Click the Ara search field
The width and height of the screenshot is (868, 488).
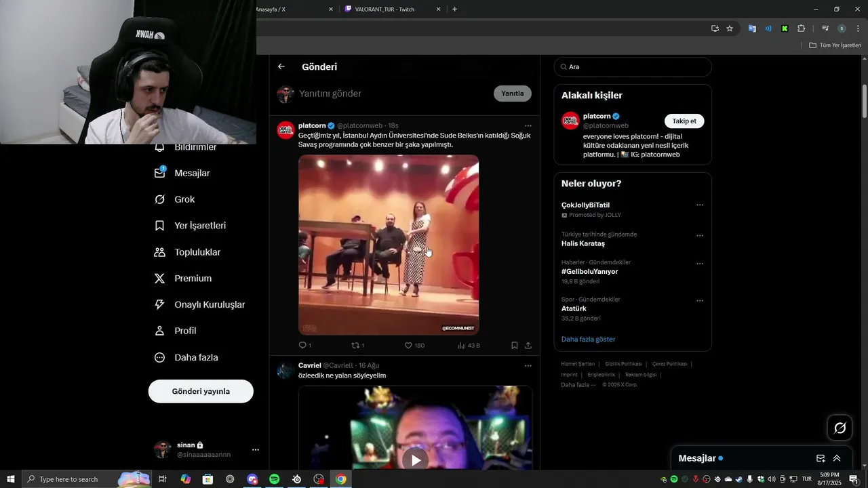[633, 67]
